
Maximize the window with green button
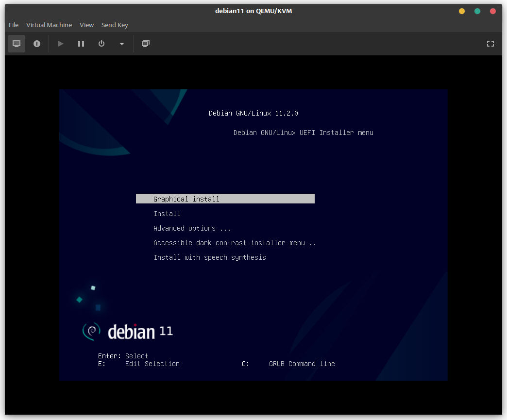click(477, 11)
